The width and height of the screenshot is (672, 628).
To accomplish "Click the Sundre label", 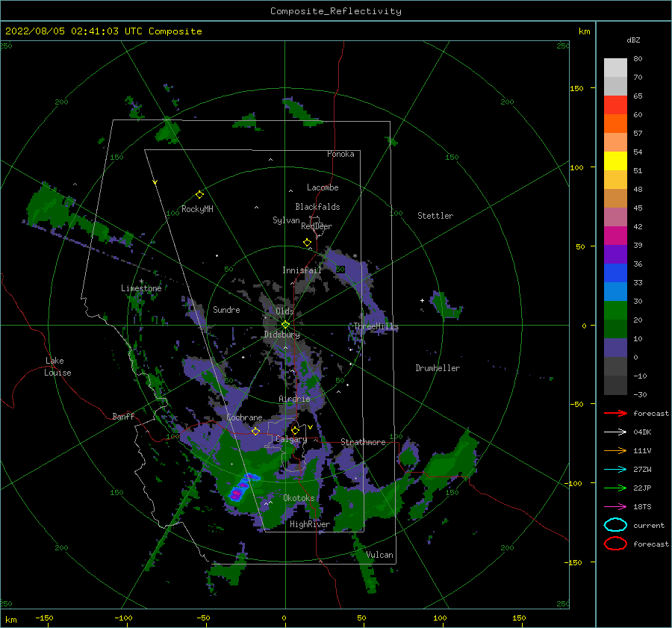I will point(227,309).
